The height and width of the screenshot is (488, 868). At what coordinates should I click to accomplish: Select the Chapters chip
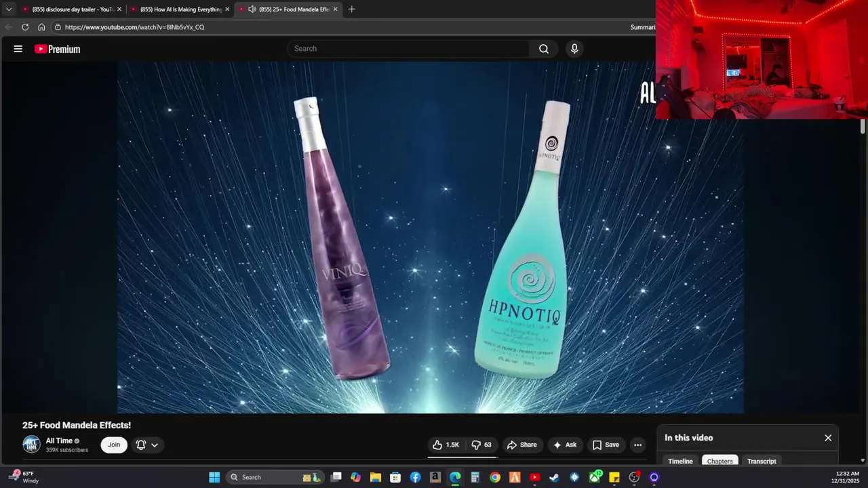pos(720,461)
